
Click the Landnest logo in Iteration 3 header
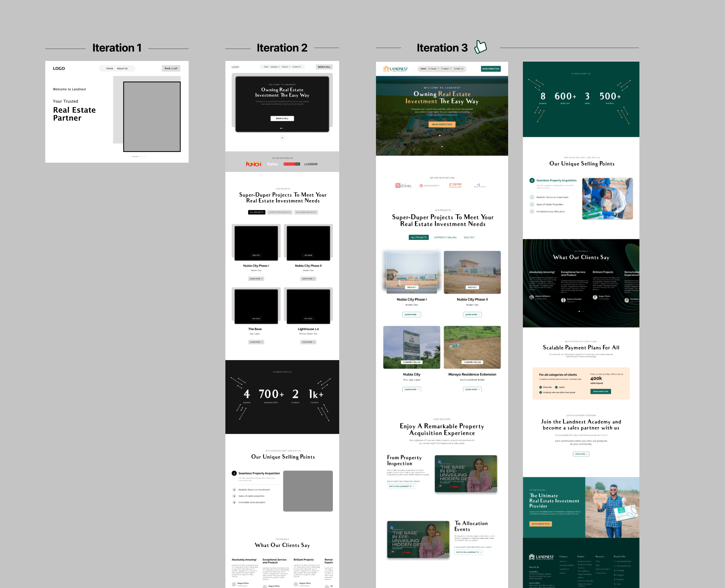[x=395, y=69]
